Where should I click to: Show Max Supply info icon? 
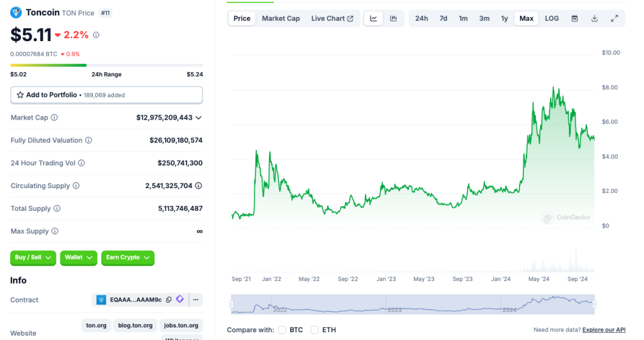coord(55,231)
